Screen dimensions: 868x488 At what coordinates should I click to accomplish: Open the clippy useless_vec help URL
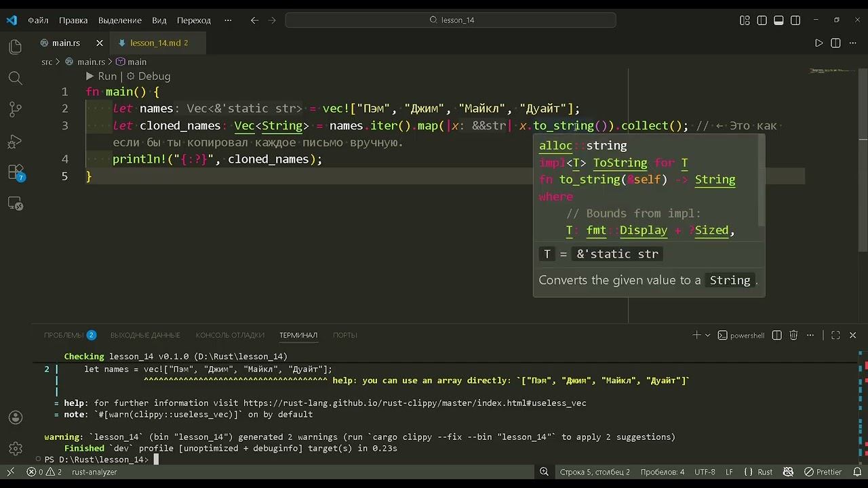414,403
